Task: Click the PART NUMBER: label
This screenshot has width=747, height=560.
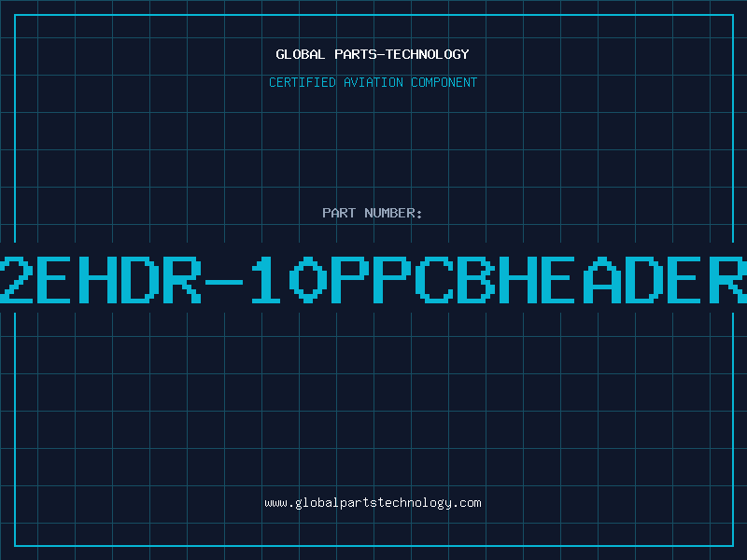Action: pos(373,213)
